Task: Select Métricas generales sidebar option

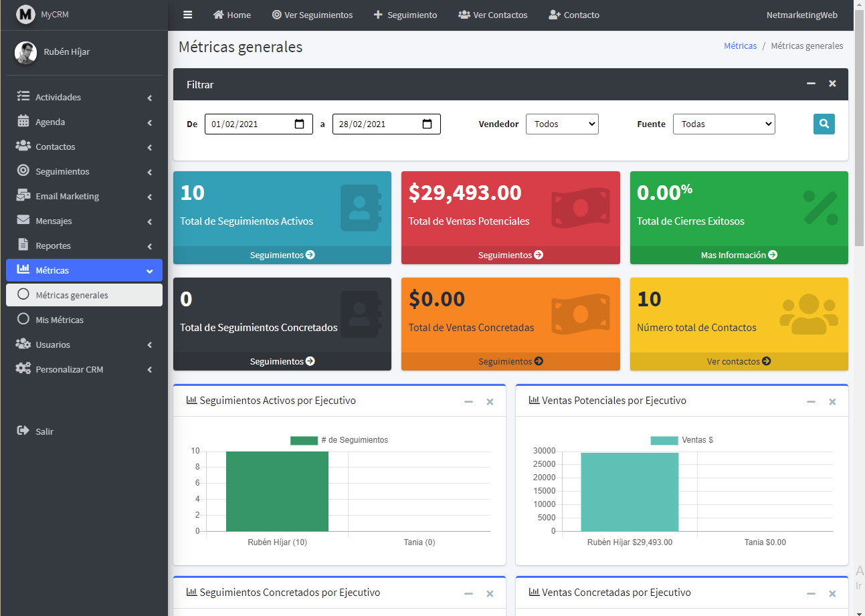Action: click(x=72, y=295)
